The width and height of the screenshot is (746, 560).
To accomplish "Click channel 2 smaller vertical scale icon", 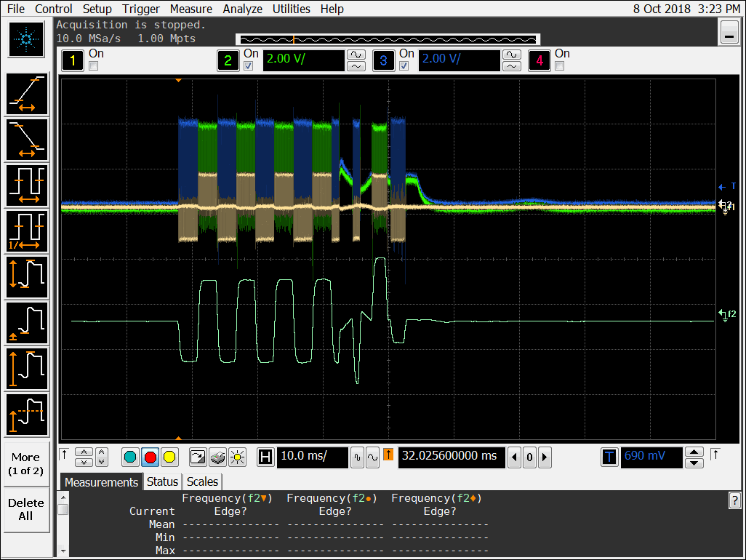I will coord(356,66).
